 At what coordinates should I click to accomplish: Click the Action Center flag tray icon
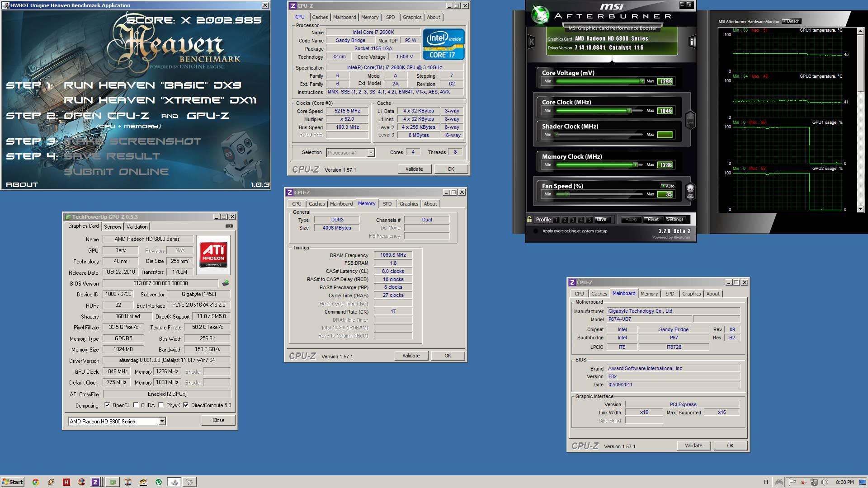tap(792, 482)
